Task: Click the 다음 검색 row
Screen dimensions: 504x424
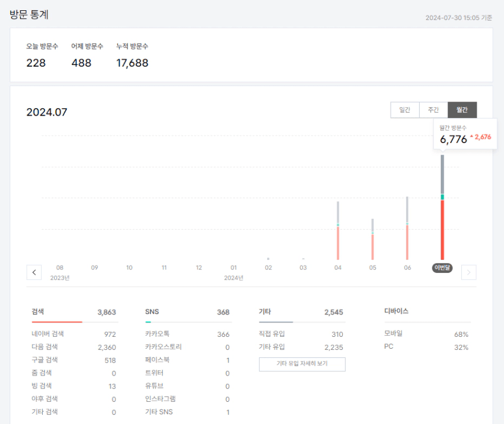Action: 74,347
